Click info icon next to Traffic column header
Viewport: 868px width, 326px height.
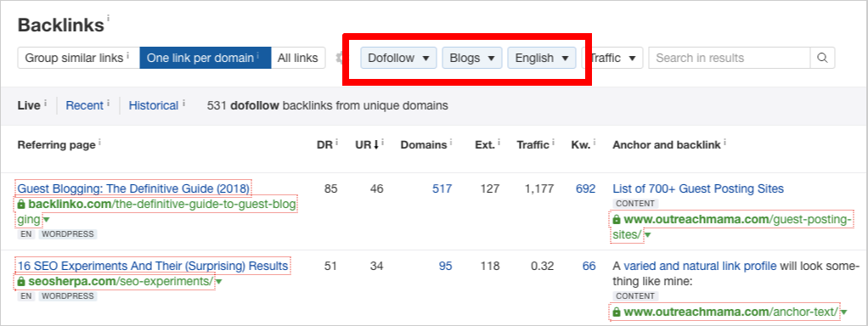pos(554,143)
